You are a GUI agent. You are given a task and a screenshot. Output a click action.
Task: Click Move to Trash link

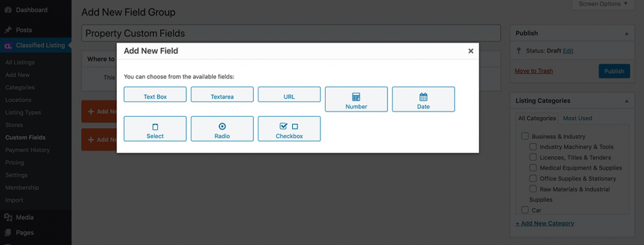pyautogui.click(x=533, y=71)
